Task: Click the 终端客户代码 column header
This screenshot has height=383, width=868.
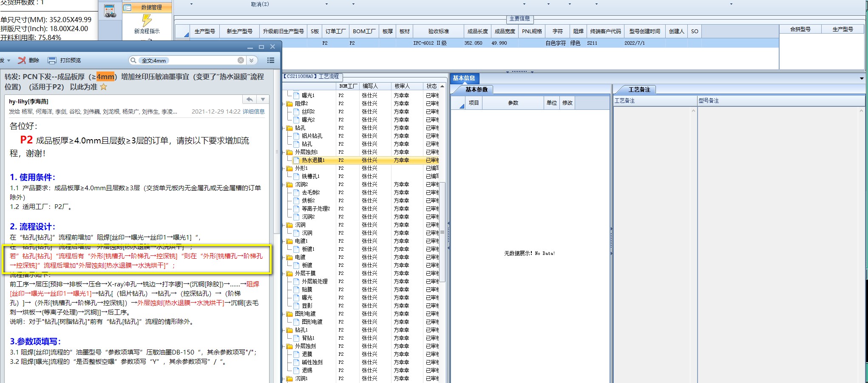Action: [605, 31]
